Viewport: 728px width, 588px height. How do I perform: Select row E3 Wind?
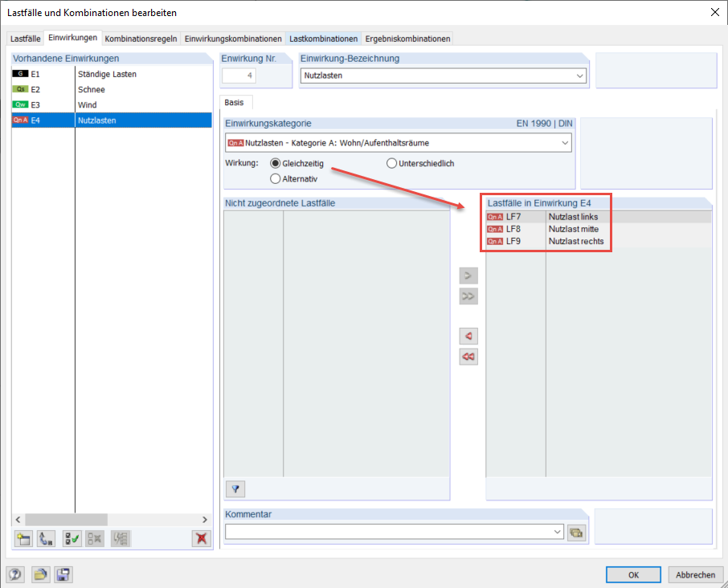(x=112, y=104)
